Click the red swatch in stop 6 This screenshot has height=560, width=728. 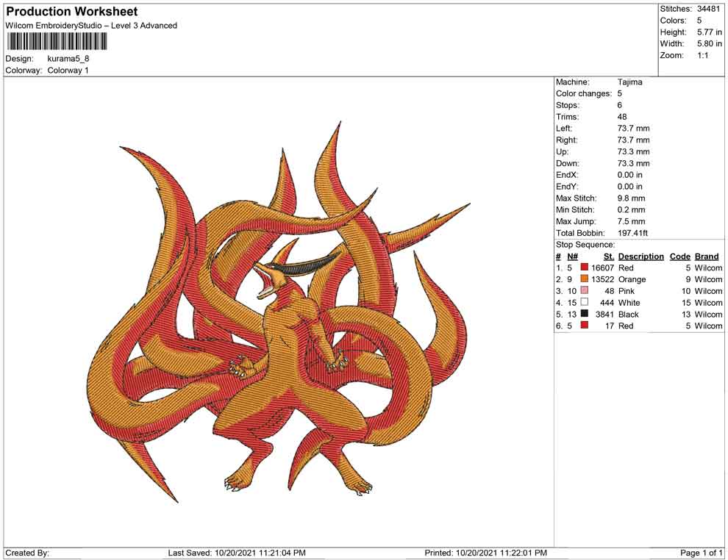pyautogui.click(x=585, y=326)
